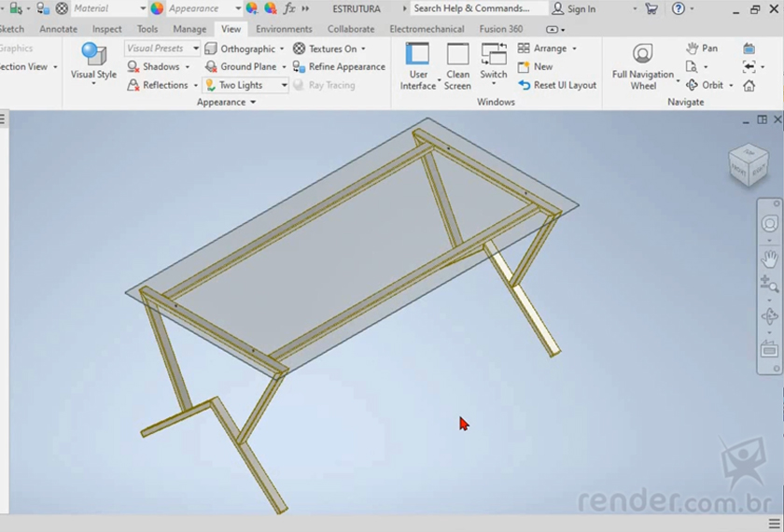Select the Pan hand on navigation bar
Screen dimensions: 784x532
[x=769, y=258]
